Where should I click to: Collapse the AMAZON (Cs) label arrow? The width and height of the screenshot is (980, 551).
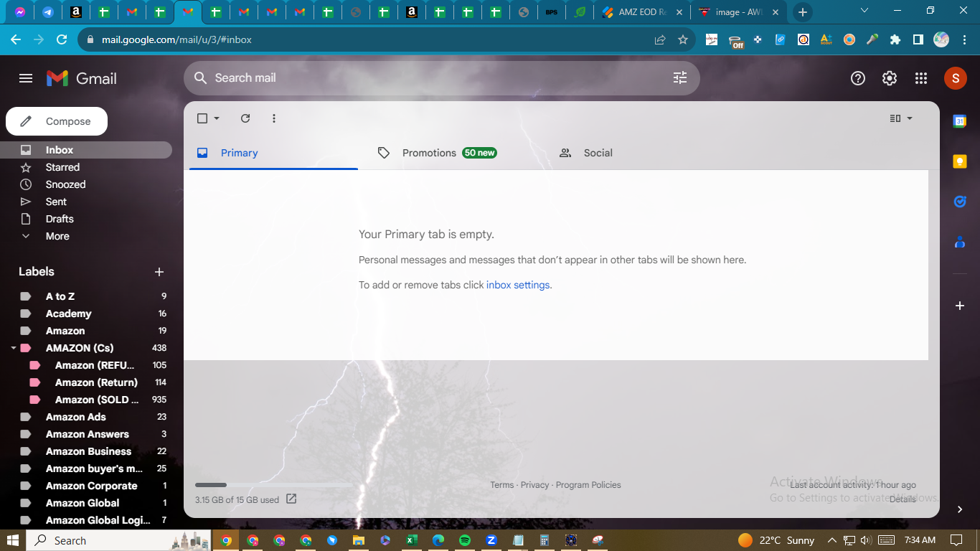14,348
